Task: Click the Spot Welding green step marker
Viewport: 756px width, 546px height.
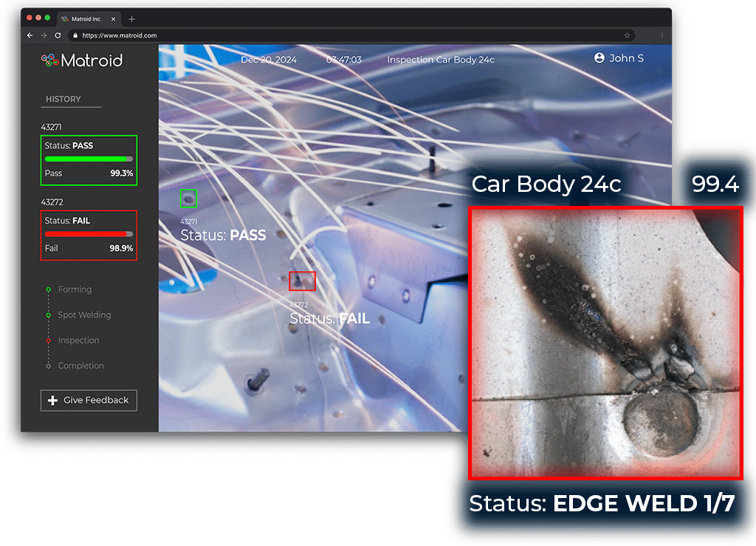Action: [48, 314]
